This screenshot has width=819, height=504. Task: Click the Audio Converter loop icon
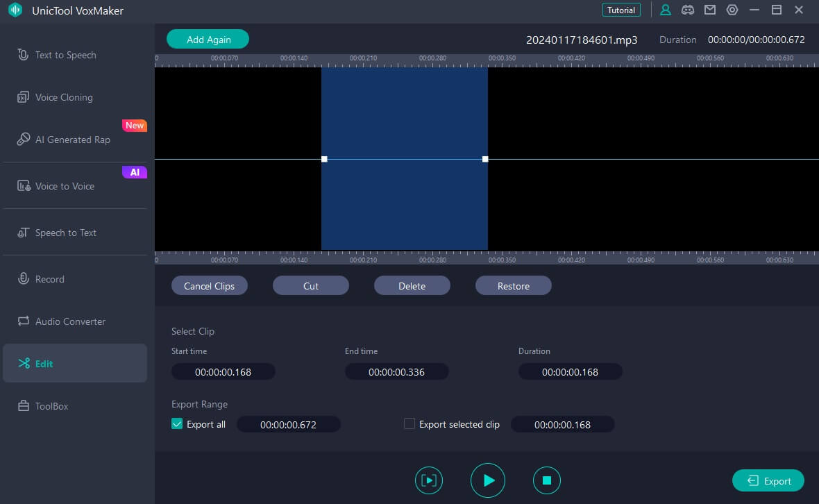coord(23,321)
